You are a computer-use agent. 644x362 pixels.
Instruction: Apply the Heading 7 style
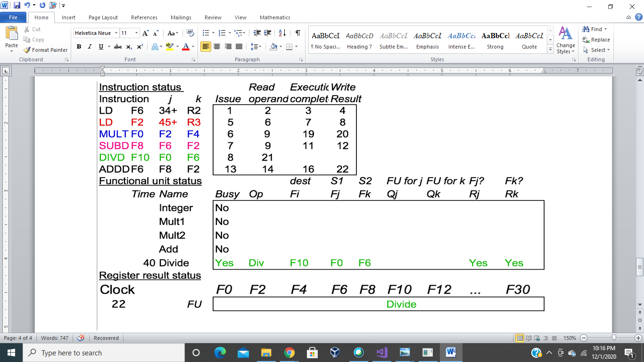359,41
